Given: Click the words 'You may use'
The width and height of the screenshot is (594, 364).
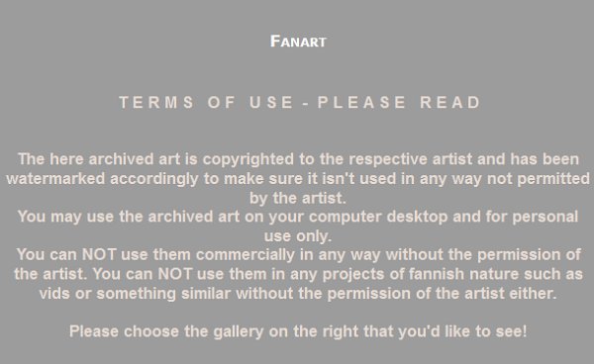Looking at the screenshot, I should tap(65, 218).
